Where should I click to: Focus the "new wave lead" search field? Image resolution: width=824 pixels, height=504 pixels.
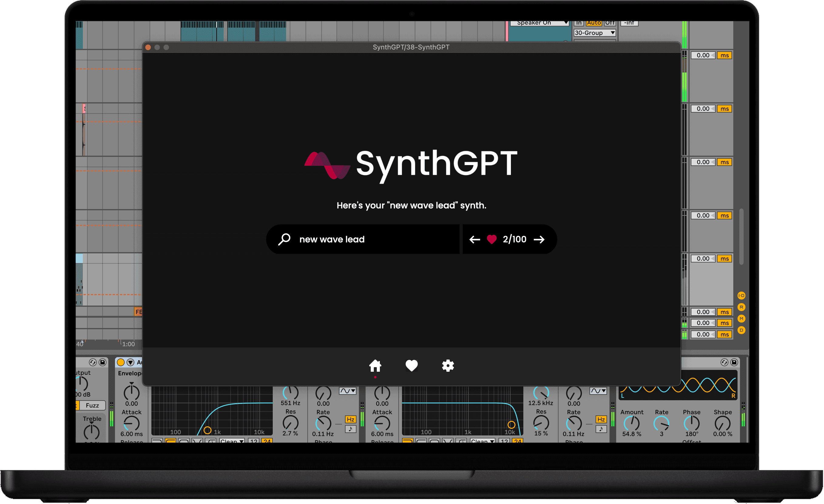click(x=363, y=239)
